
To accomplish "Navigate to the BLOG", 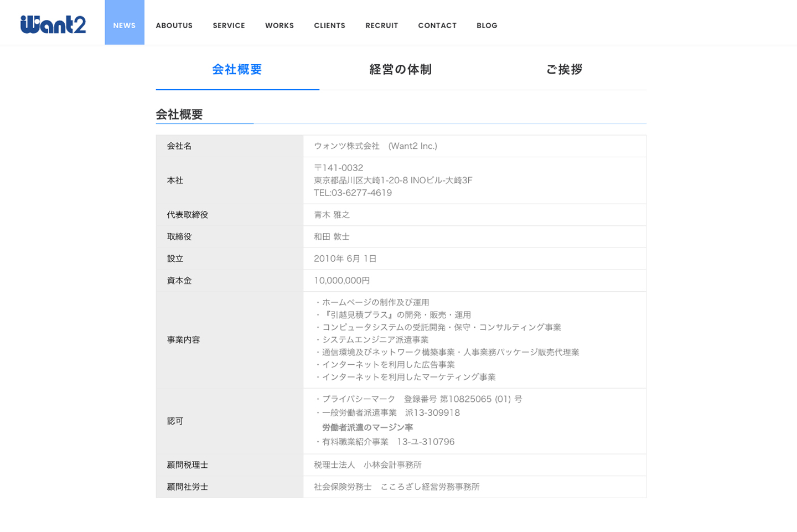I will (x=487, y=25).
